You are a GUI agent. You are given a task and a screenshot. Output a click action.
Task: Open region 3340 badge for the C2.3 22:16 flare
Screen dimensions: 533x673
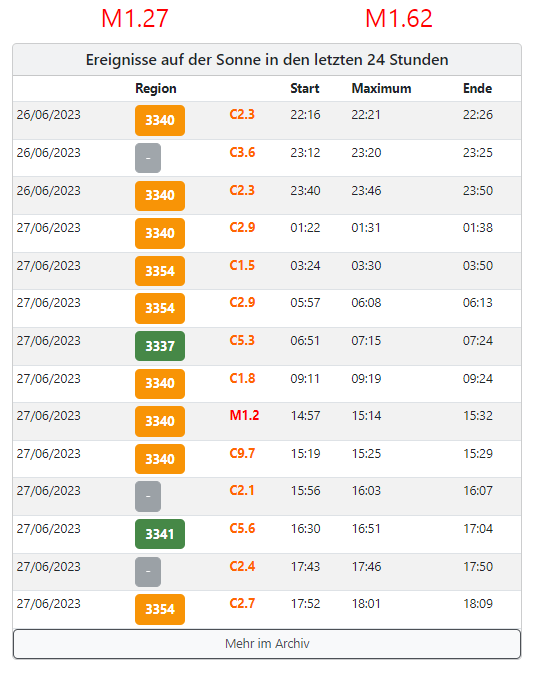click(160, 120)
